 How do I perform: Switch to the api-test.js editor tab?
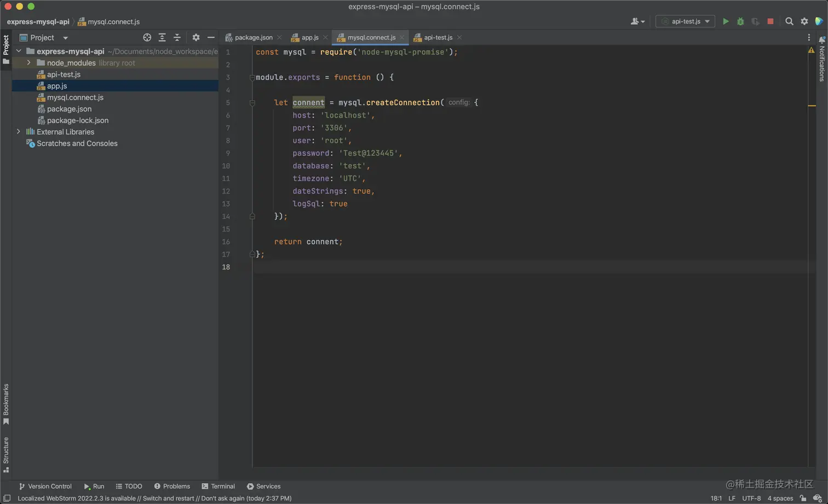coord(438,38)
